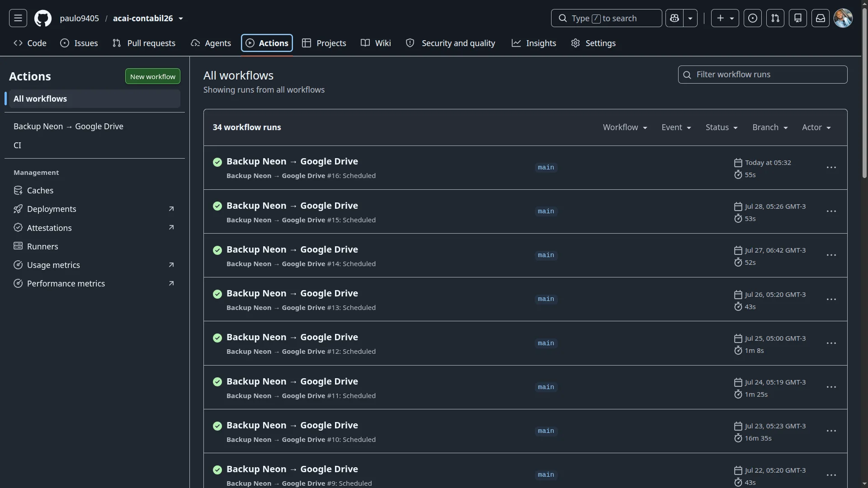
Task: Open repository Settings tab
Action: tap(593, 43)
